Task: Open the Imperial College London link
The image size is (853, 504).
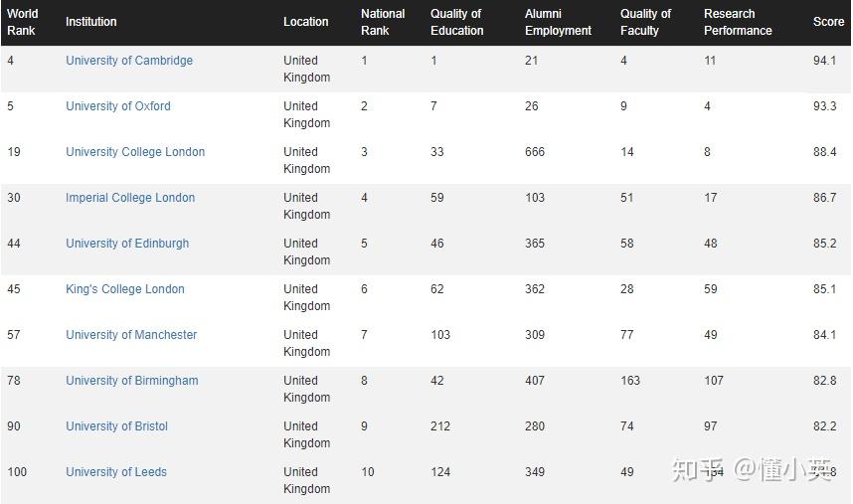Action: (130, 198)
